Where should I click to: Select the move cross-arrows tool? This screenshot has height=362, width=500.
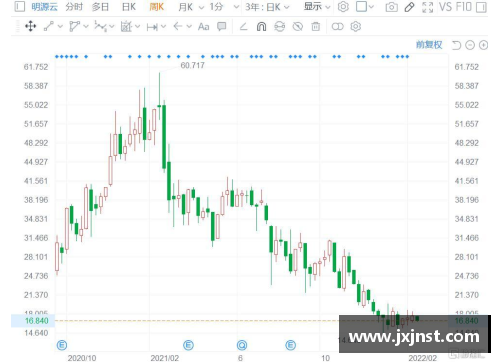tap(31, 26)
